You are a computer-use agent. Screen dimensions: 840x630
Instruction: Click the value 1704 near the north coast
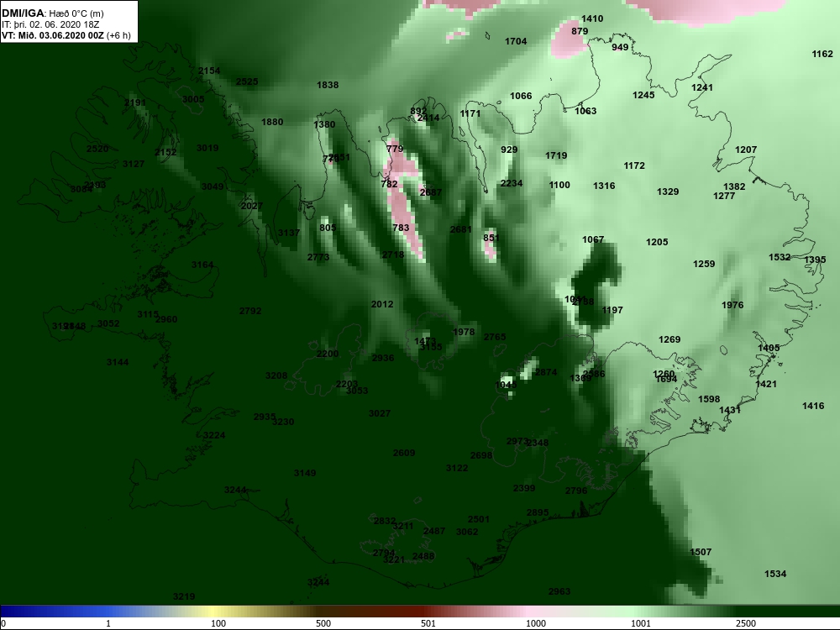(x=516, y=41)
